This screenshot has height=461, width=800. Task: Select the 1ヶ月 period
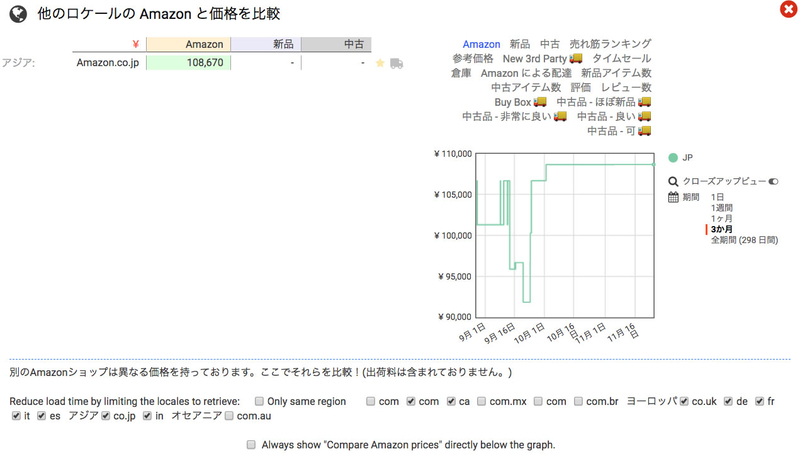point(722,218)
